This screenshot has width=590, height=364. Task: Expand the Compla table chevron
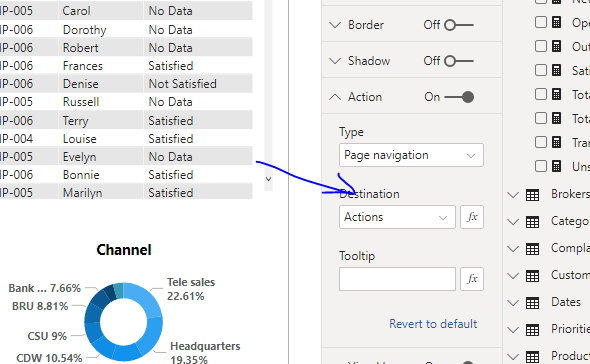[513, 249]
